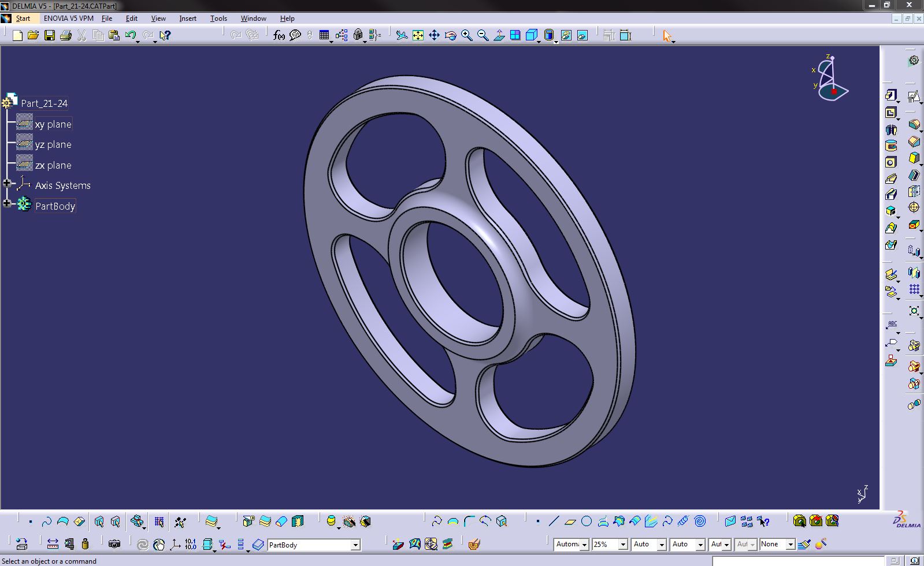Click the Measure Between ruler icon

click(53, 544)
